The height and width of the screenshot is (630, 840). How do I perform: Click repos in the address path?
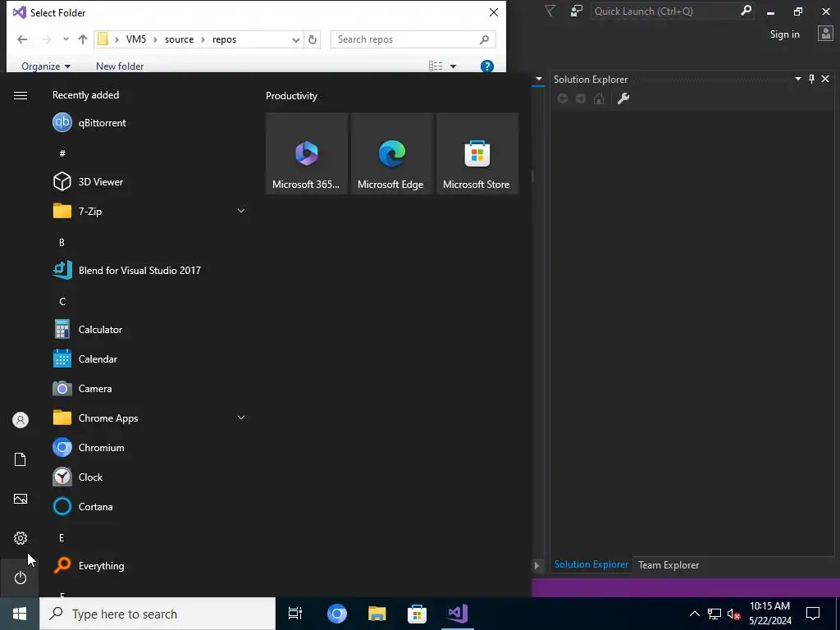pos(224,39)
